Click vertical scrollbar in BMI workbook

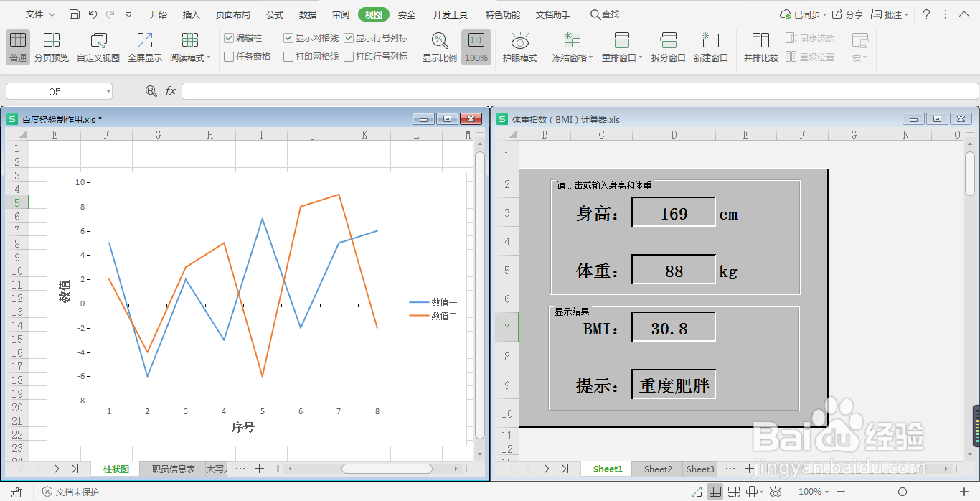point(970,174)
